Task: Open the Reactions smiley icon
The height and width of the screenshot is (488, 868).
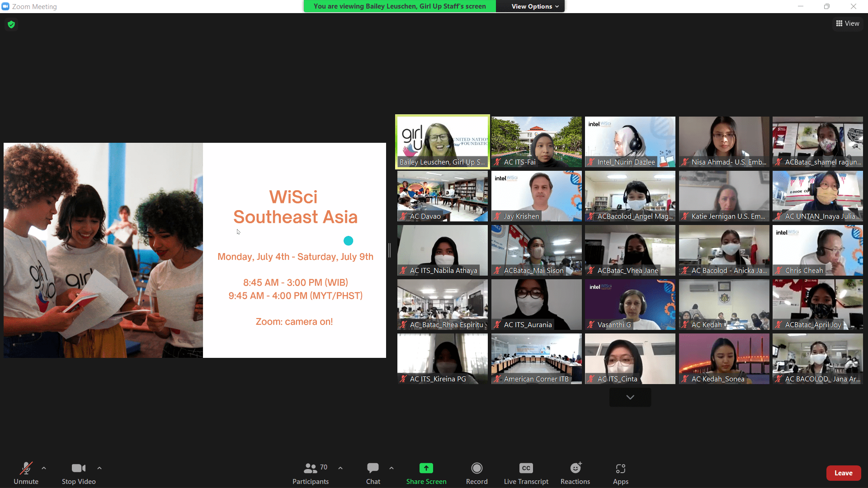Action: tap(575, 469)
